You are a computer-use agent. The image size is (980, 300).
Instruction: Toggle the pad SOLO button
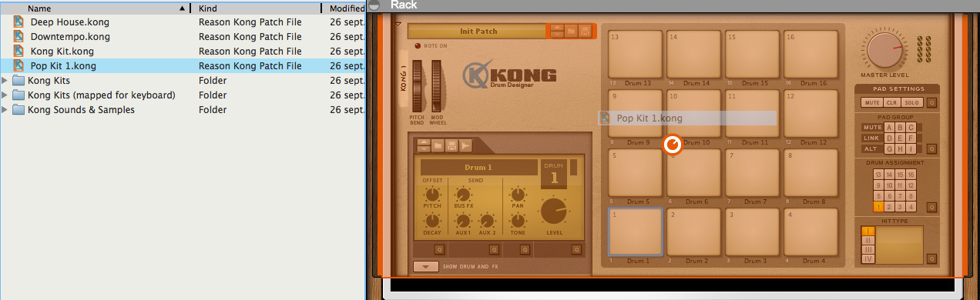coord(911,102)
